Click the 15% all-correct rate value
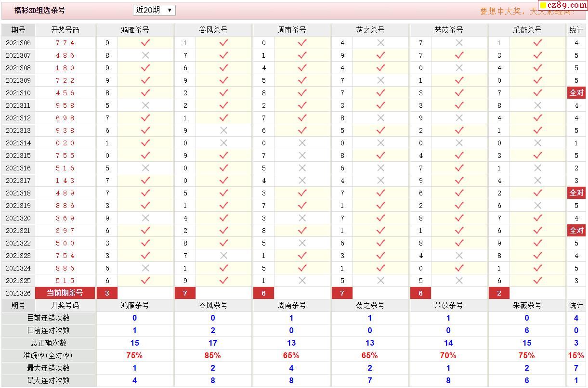 pos(576,355)
